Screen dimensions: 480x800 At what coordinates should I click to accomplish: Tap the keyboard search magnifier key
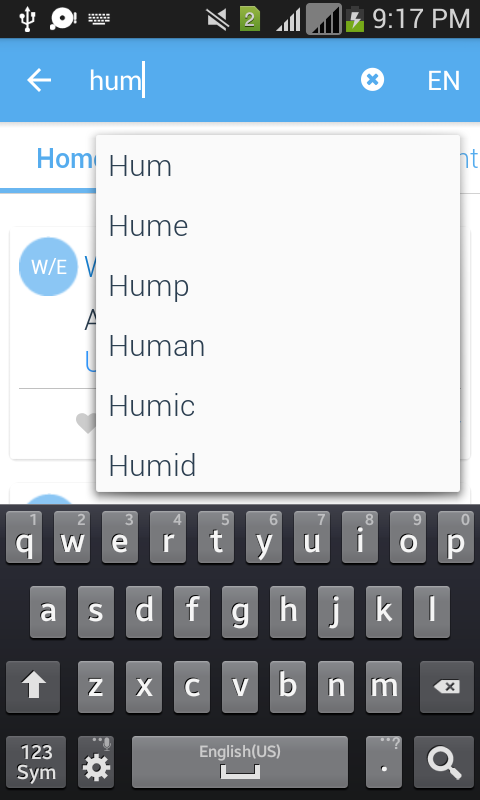(442, 761)
